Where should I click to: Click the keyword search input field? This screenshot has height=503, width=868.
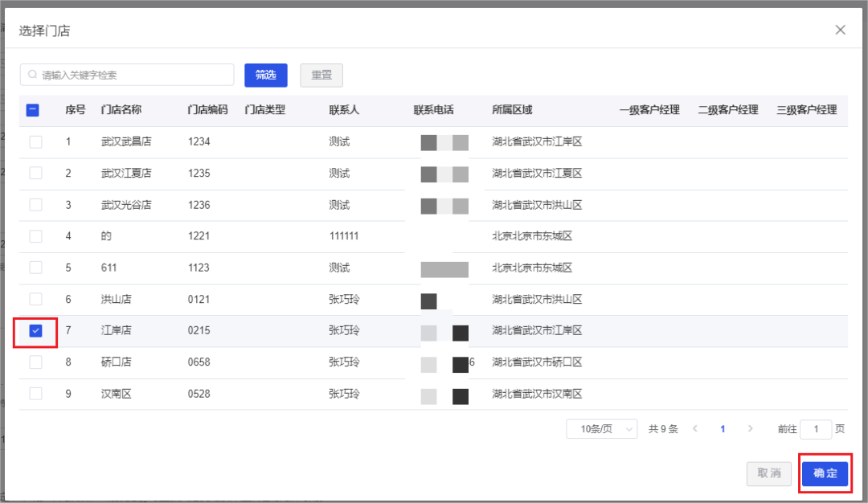(126, 74)
